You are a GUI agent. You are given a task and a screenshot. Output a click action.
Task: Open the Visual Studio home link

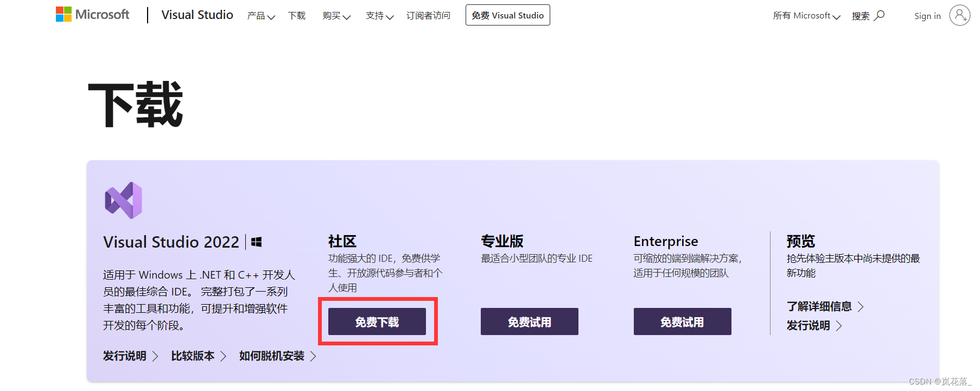tap(197, 15)
